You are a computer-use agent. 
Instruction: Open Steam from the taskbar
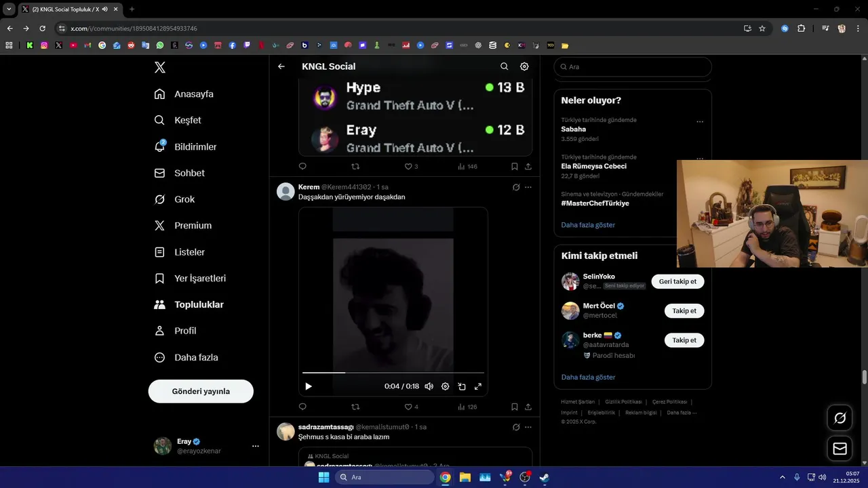544,477
